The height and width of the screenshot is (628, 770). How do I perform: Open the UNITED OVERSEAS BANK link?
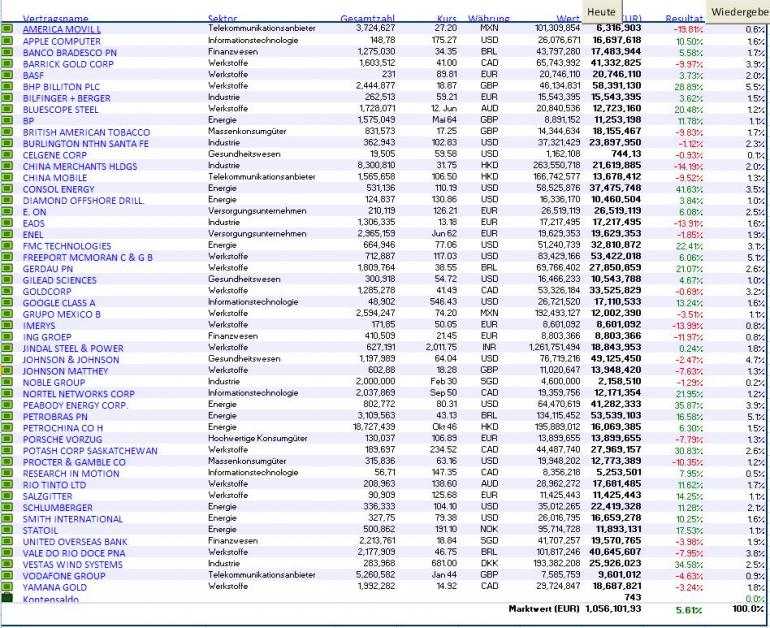(75, 542)
